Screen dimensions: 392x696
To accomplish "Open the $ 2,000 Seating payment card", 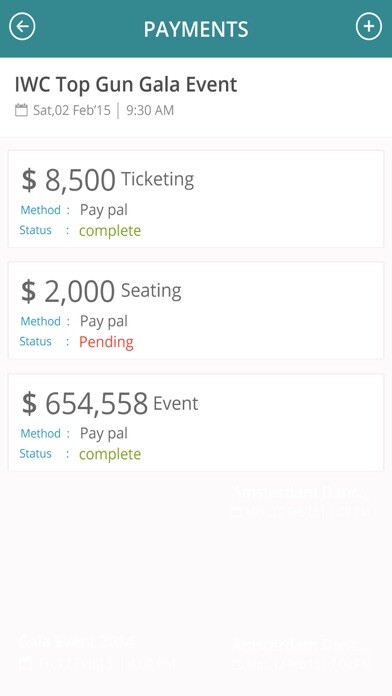I will tap(196, 310).
